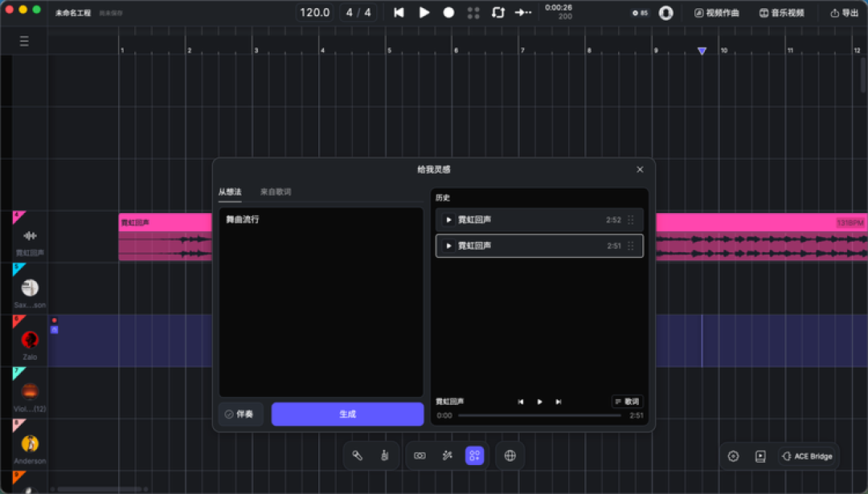Click the globe icon in the bottom toolbar
The height and width of the screenshot is (494, 868).
tap(510, 455)
